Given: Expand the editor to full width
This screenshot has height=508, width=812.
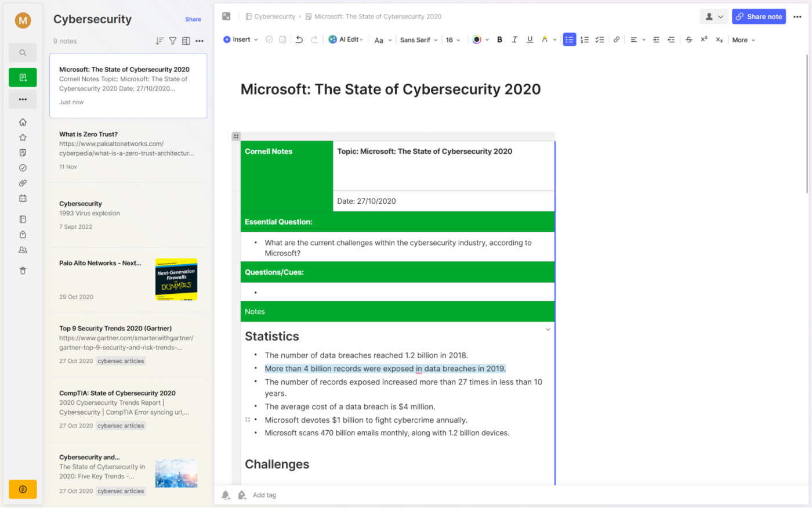Looking at the screenshot, I should (x=226, y=16).
